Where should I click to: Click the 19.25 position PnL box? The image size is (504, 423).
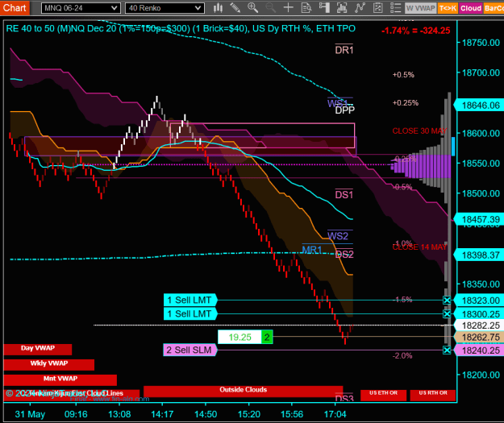pyautogui.click(x=240, y=338)
